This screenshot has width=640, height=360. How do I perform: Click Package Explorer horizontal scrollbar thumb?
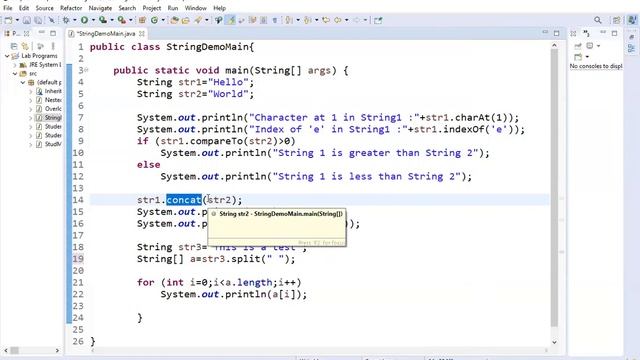point(15,350)
